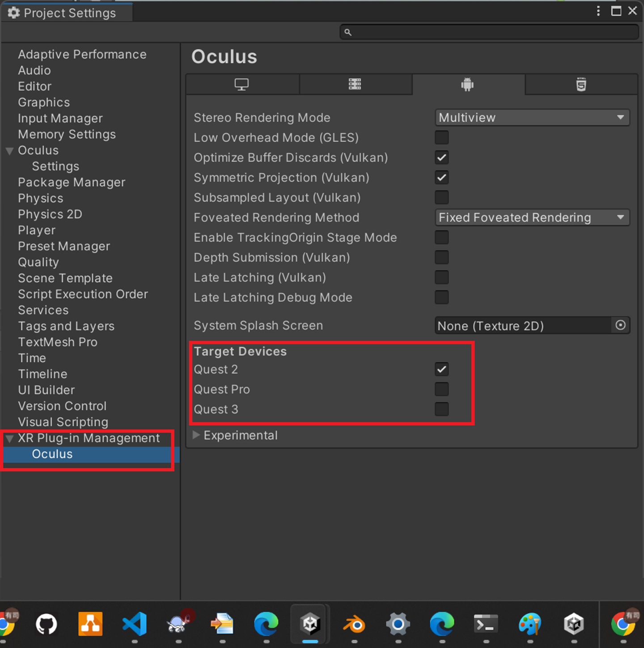Select Services category

pyautogui.click(x=43, y=310)
